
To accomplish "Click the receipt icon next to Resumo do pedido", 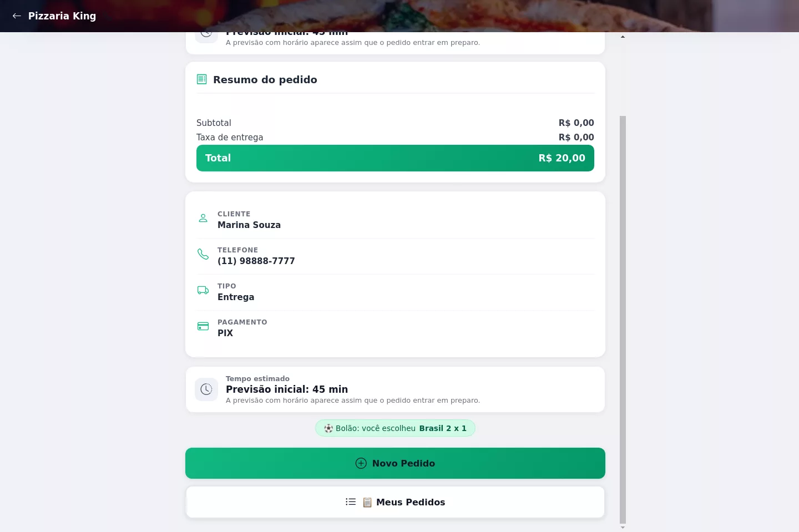I will coord(202,79).
